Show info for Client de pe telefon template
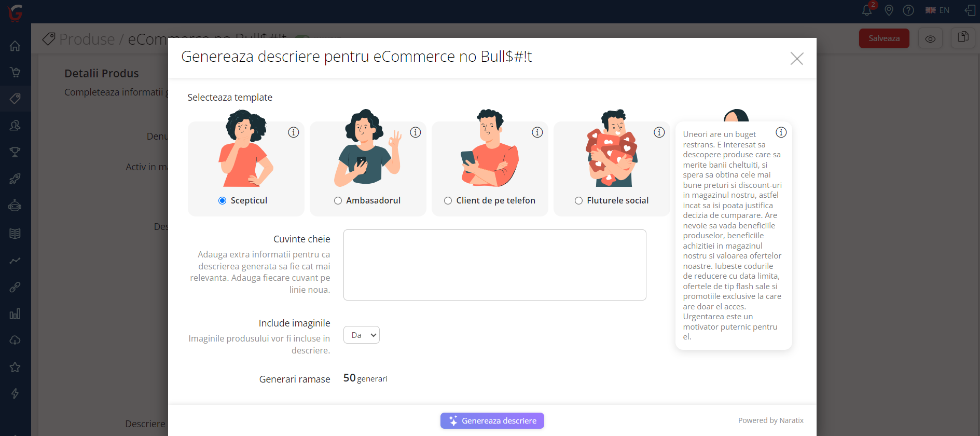Image resolution: width=980 pixels, height=436 pixels. tap(537, 132)
